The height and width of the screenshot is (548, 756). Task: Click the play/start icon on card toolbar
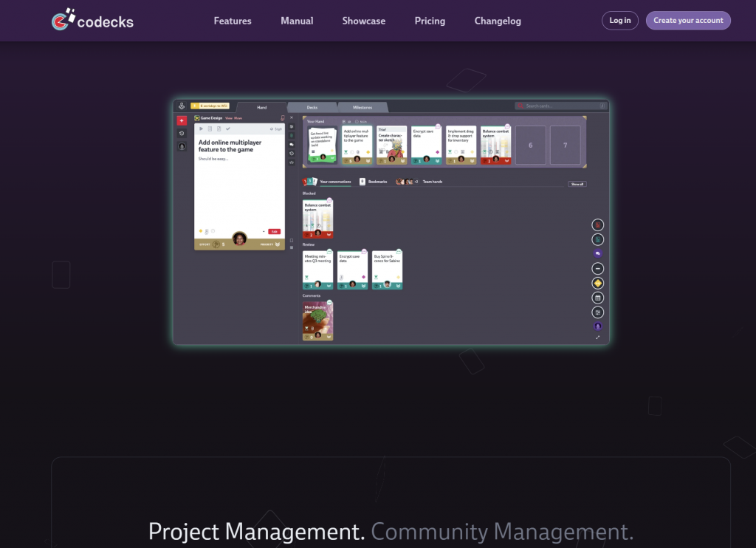[x=201, y=129]
